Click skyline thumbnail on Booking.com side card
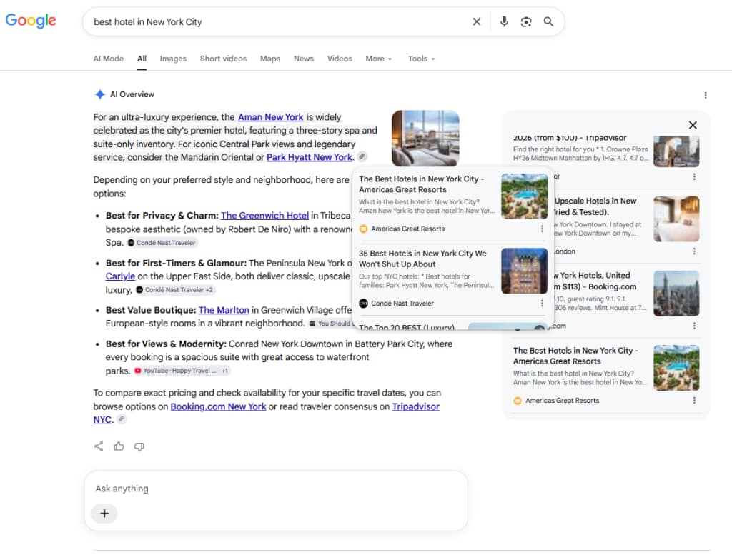Screen dimensions: 732x560 [676, 294]
